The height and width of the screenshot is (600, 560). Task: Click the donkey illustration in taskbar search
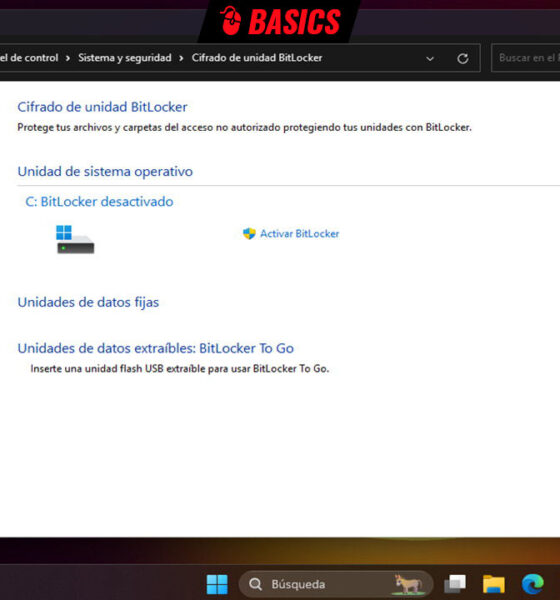408,584
